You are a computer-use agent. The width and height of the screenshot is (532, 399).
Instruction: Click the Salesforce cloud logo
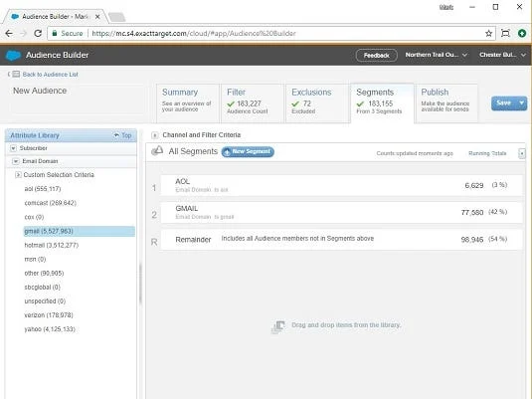coord(14,55)
